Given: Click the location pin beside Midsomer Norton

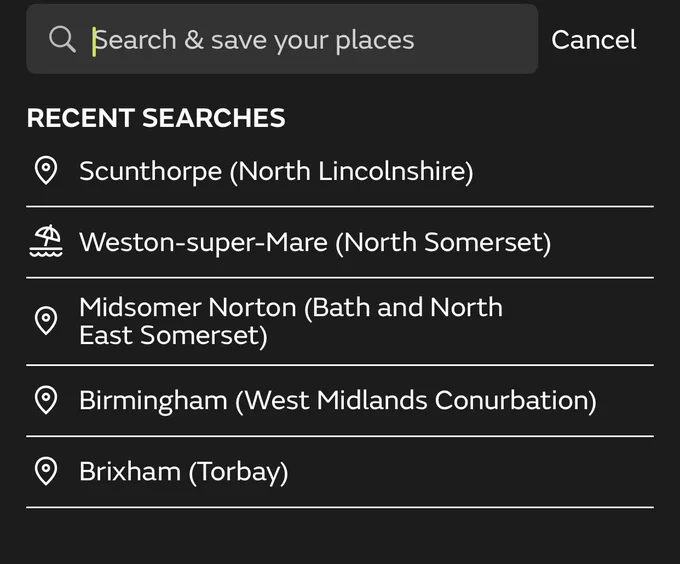Looking at the screenshot, I should [46, 321].
